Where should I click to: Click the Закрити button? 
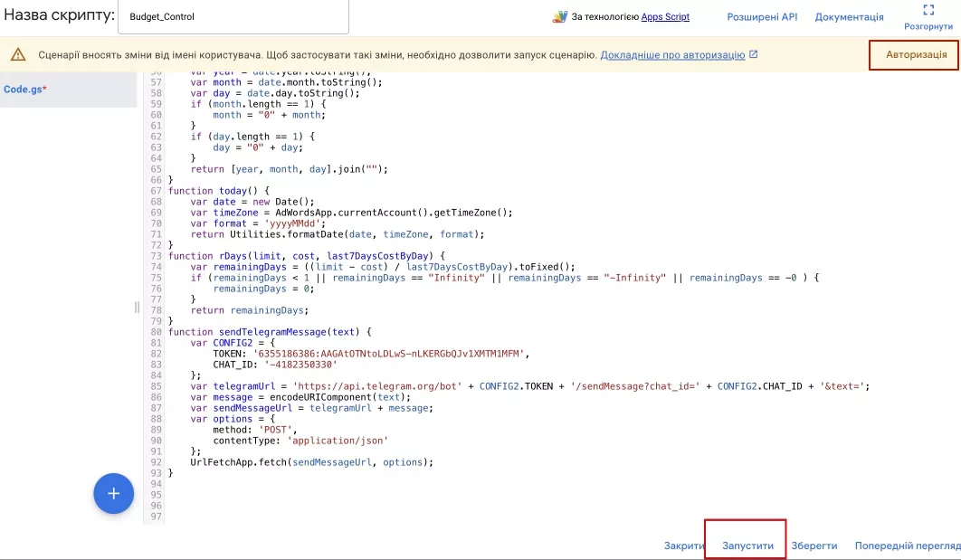click(684, 546)
